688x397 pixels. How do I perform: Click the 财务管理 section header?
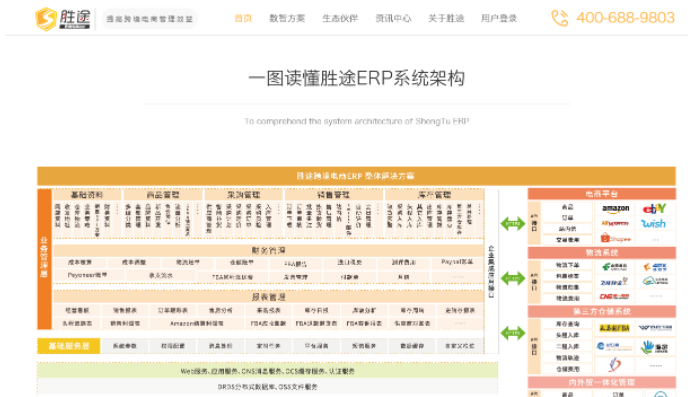pyautogui.click(x=269, y=250)
